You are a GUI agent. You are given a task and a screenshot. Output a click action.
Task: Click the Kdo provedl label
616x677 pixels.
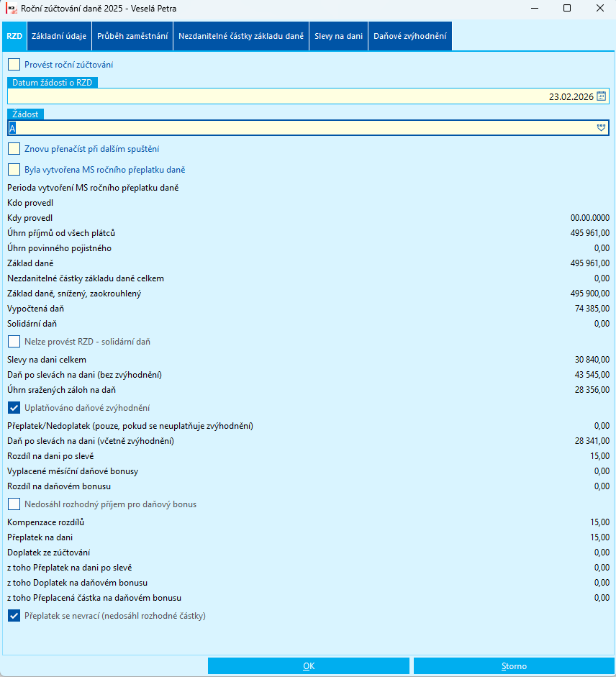pos(30,203)
